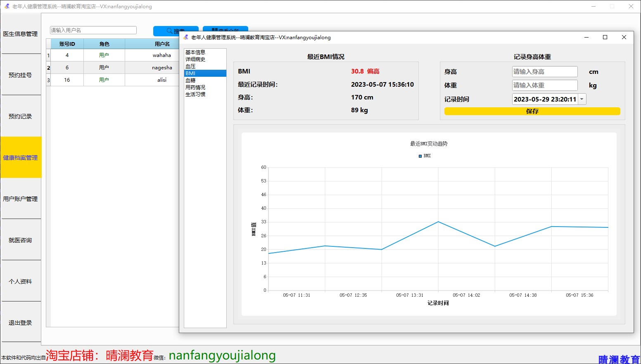This screenshot has height=364, width=641.
Task: Close the BMI dialog window
Action: coord(624,37)
